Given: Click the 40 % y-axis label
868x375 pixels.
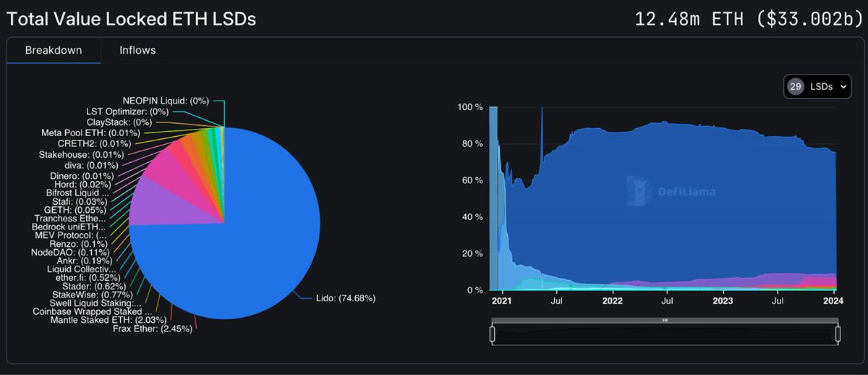Looking at the screenshot, I should 473,216.
